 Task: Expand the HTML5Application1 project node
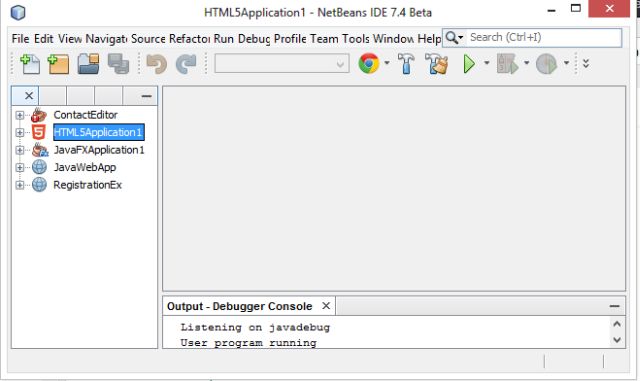20,132
